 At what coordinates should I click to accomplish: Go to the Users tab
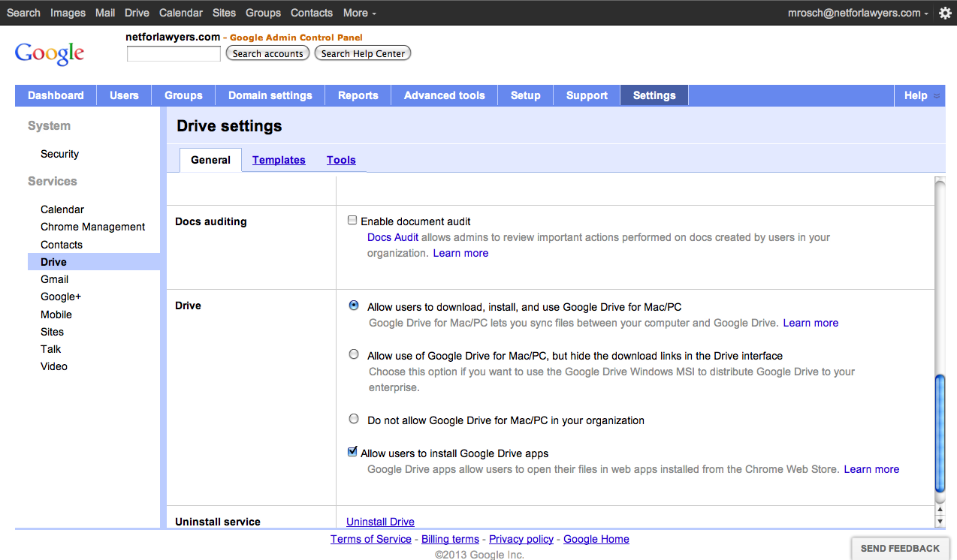point(124,95)
